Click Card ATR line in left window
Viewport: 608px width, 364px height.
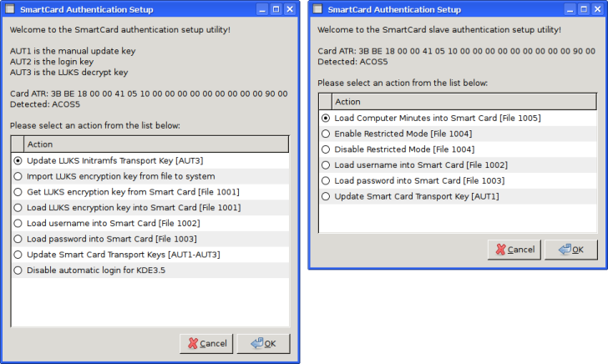pos(149,94)
